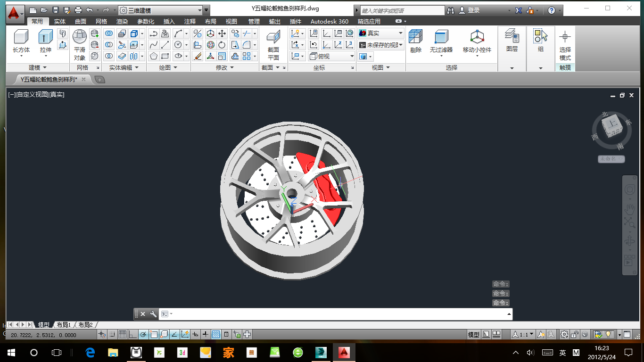The image size is (644, 362).
Task: Open the 未命名 UCS dropdown under ViewCube
Action: [611, 159]
